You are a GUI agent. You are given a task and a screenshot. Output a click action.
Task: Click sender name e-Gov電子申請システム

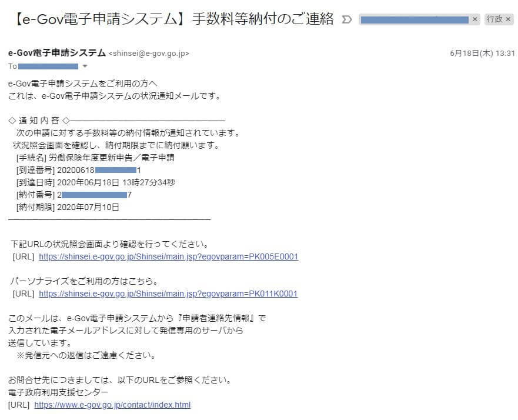(x=57, y=53)
